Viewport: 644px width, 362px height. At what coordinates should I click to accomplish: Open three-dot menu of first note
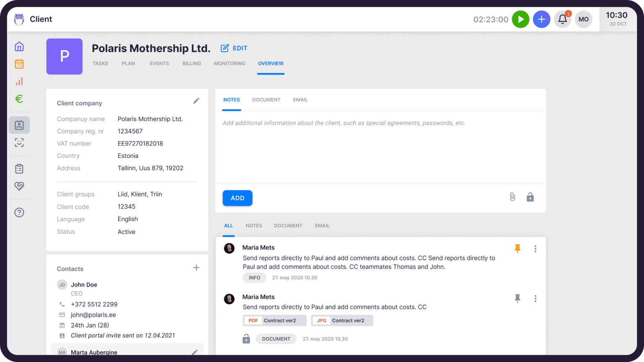click(x=535, y=249)
